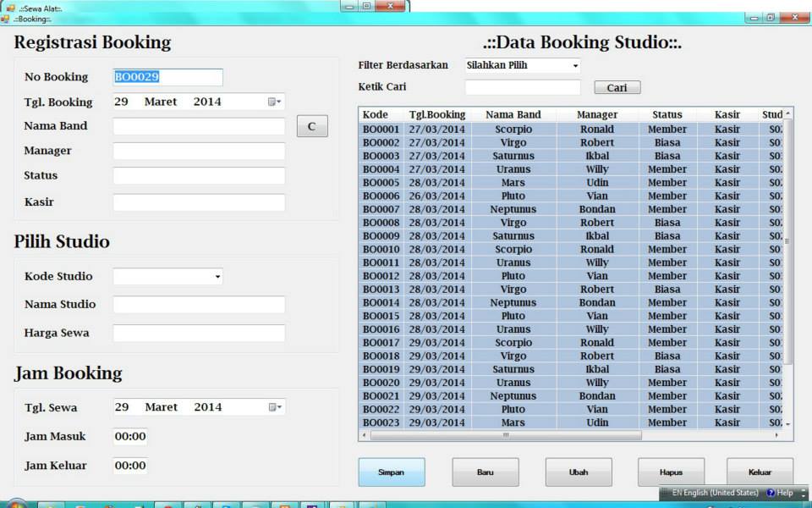The image size is (812, 508).
Task: Select table row BO0010
Action: pyautogui.click(x=571, y=249)
